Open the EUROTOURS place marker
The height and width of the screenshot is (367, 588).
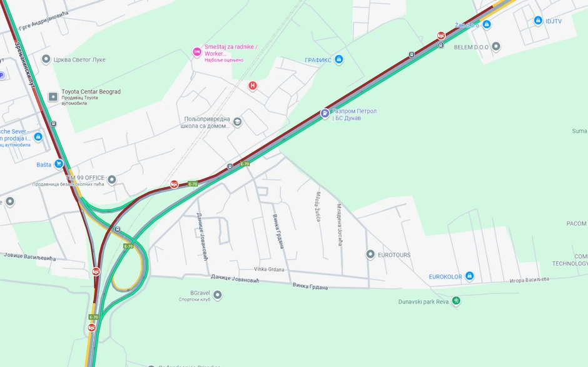pyautogui.click(x=370, y=254)
